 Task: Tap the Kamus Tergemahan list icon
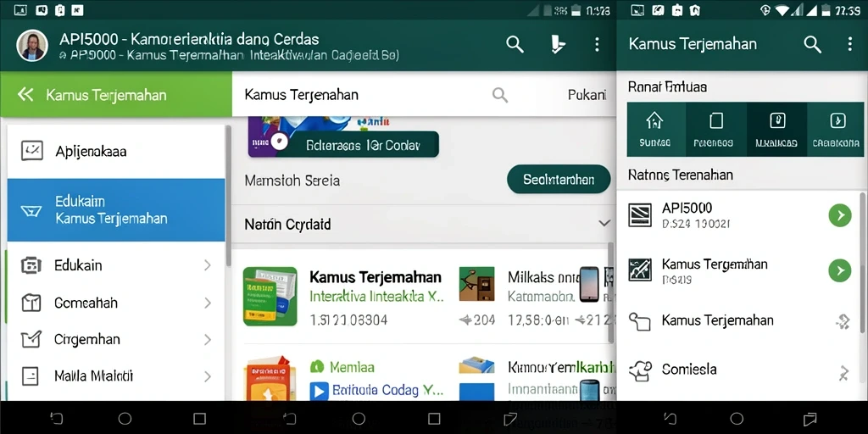639,270
